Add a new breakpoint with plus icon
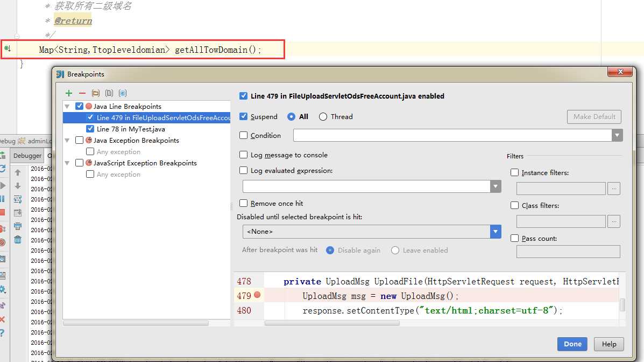The width and height of the screenshot is (644, 362). click(x=68, y=93)
